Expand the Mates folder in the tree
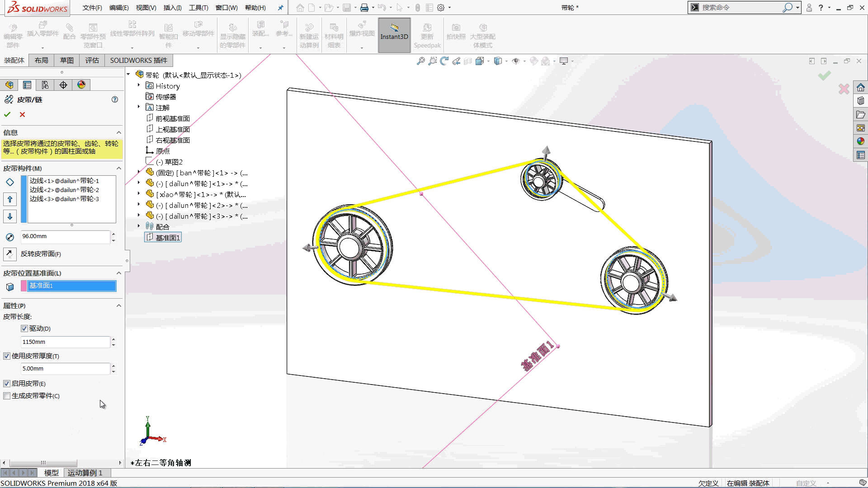This screenshot has height=488, width=868. [139, 226]
